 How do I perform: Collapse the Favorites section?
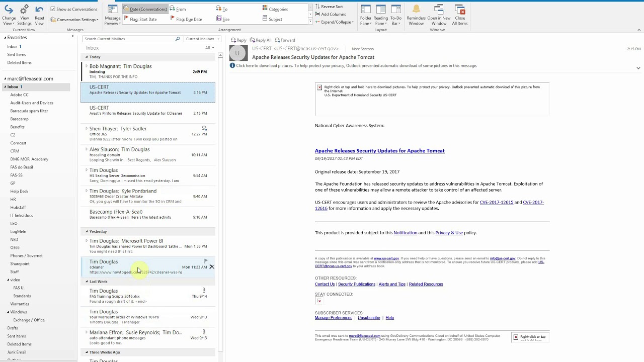pyautogui.click(x=5, y=38)
